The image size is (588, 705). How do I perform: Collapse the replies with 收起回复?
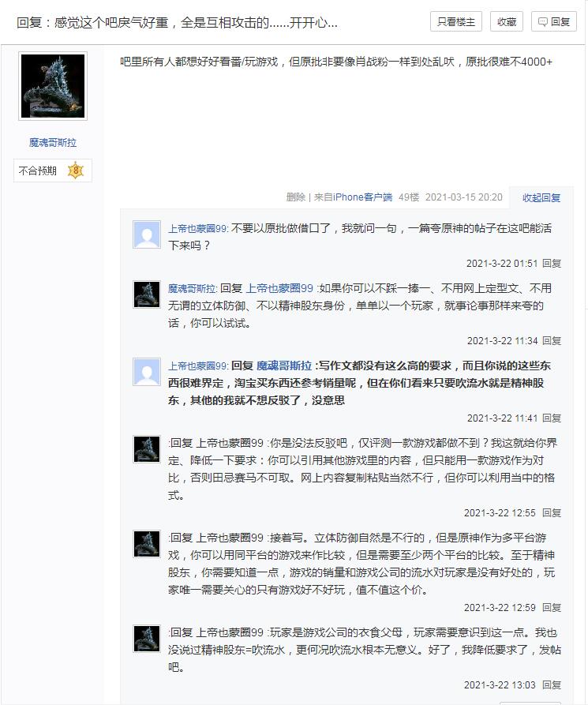pos(541,197)
